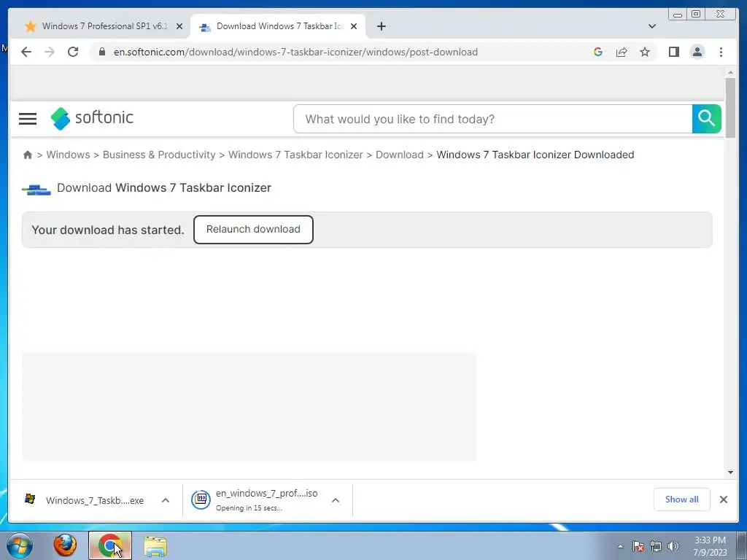747x560 pixels.
Task: Open the Business & Productivity breadcrumb
Action: tap(159, 155)
